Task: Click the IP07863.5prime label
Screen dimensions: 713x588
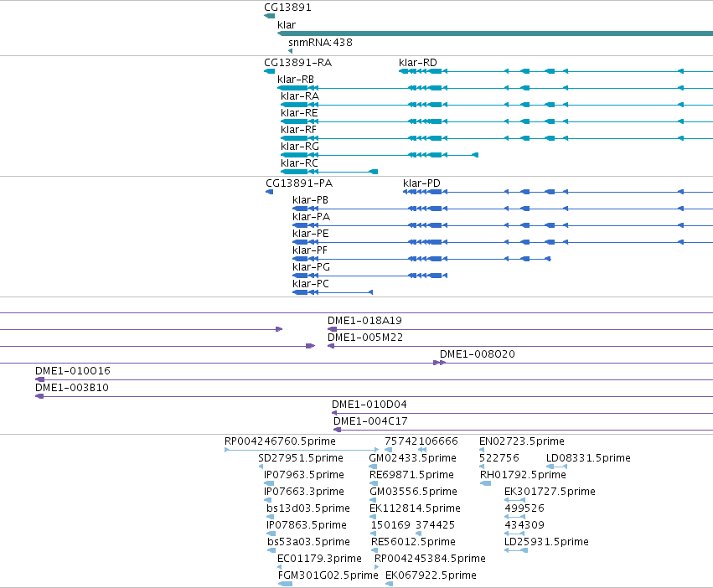Action: (x=307, y=525)
